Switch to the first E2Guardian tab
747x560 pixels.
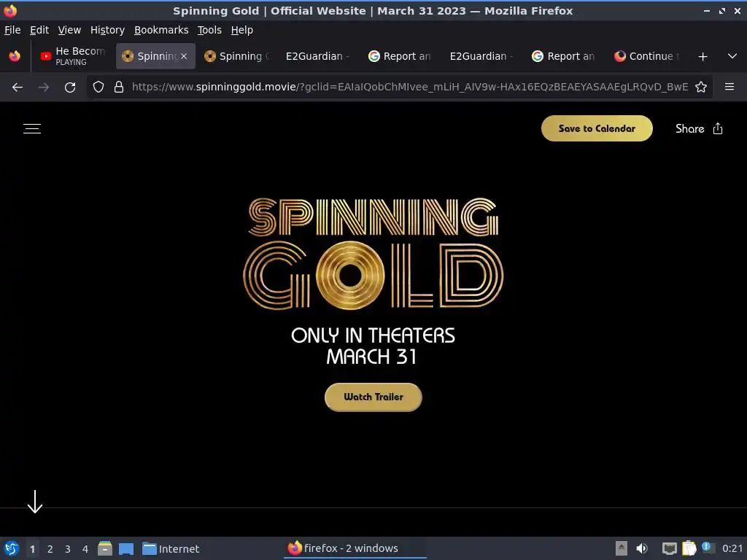click(318, 56)
